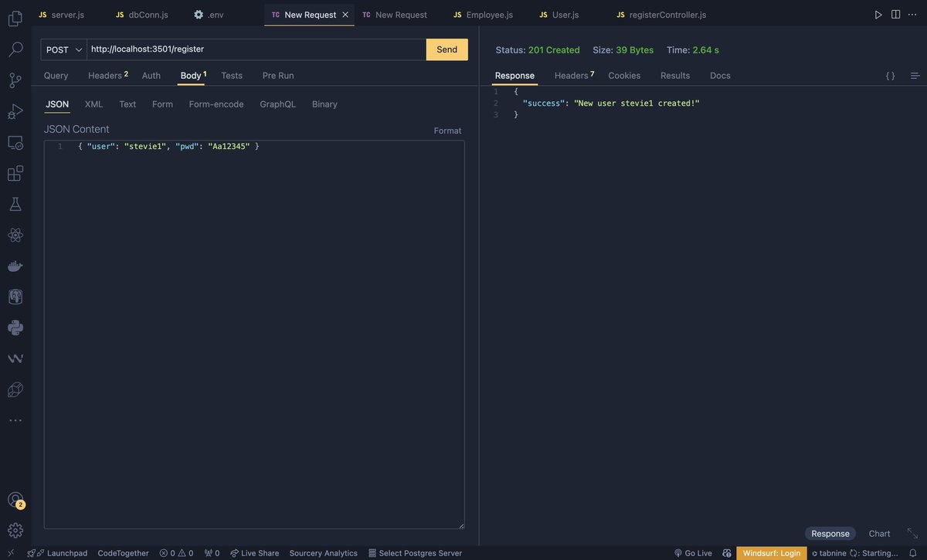
Task: Switch to the inactive second New Request tab
Action: click(394, 15)
